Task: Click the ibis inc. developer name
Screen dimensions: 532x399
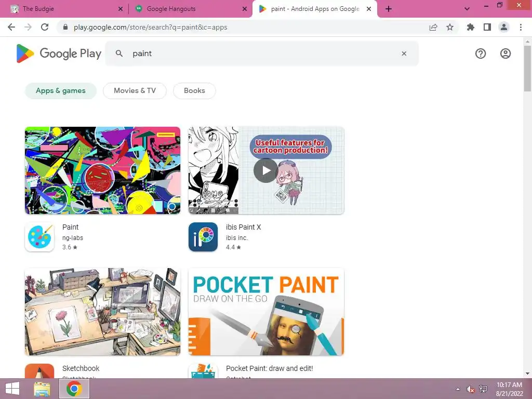Action: (237, 238)
